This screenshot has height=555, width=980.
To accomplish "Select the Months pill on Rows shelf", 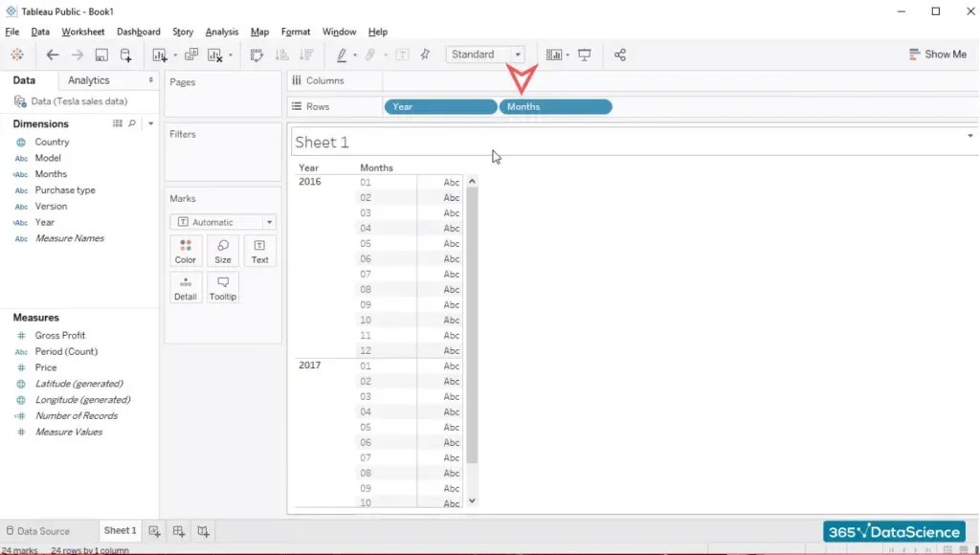I will (x=555, y=106).
